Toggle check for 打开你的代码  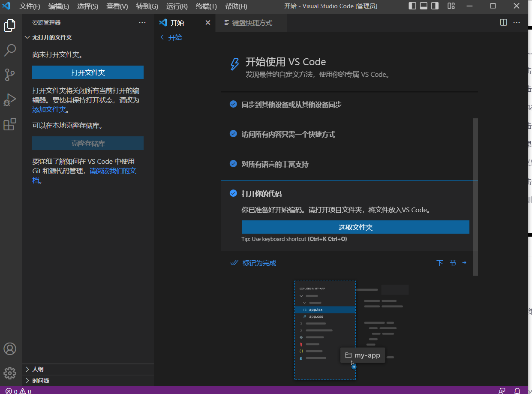233,193
